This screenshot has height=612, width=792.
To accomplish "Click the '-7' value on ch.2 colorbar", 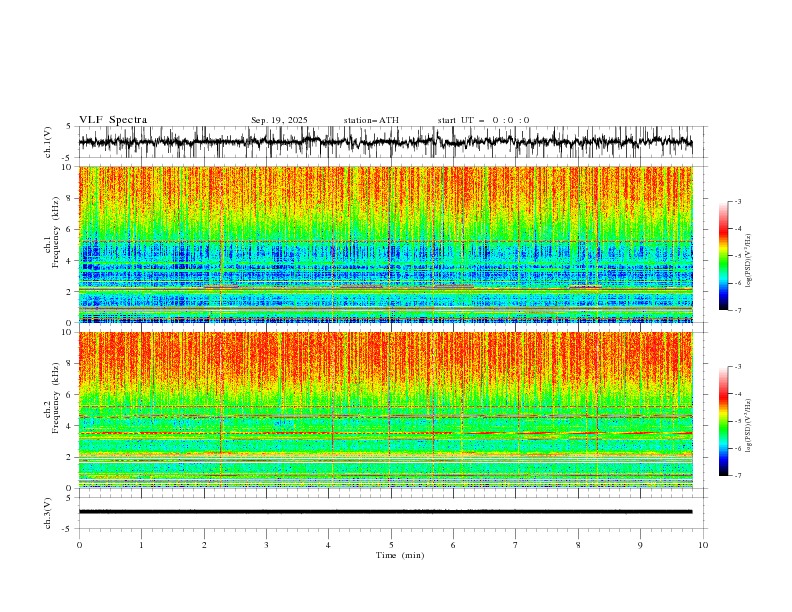I will (737, 476).
